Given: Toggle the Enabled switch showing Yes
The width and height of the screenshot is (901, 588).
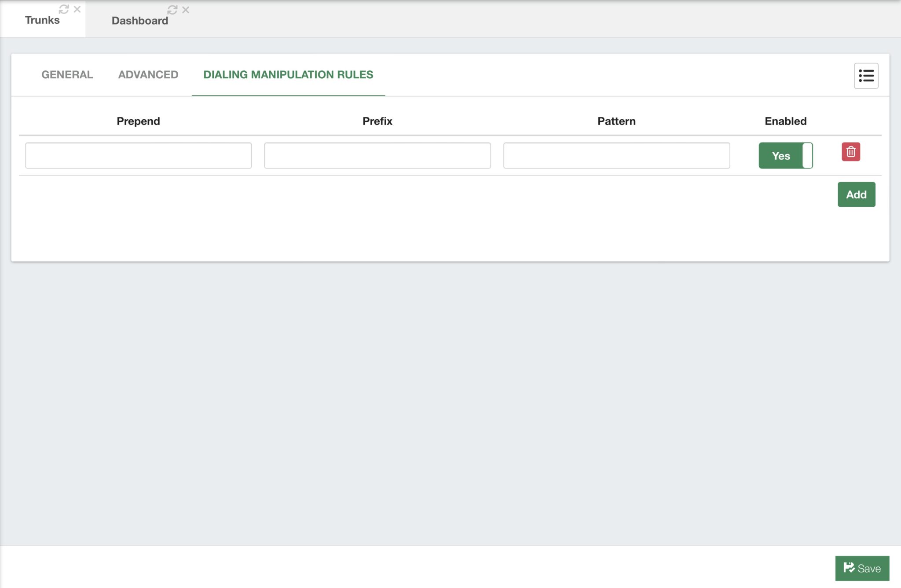Looking at the screenshot, I should tap(785, 155).
